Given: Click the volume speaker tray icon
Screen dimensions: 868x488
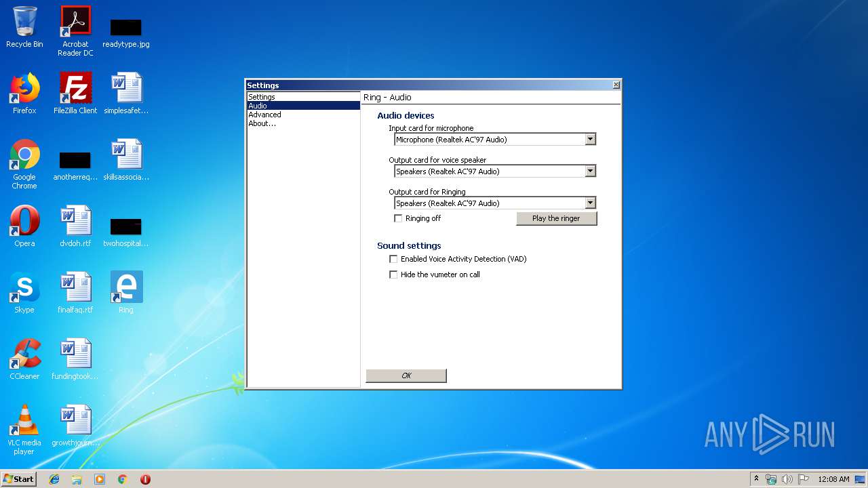Looking at the screenshot, I should point(787,479).
